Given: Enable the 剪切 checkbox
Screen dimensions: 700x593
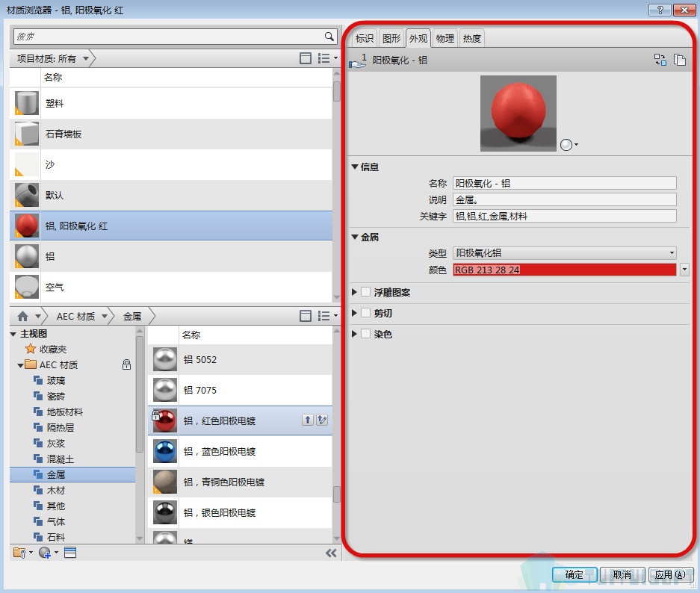Looking at the screenshot, I should (365, 313).
